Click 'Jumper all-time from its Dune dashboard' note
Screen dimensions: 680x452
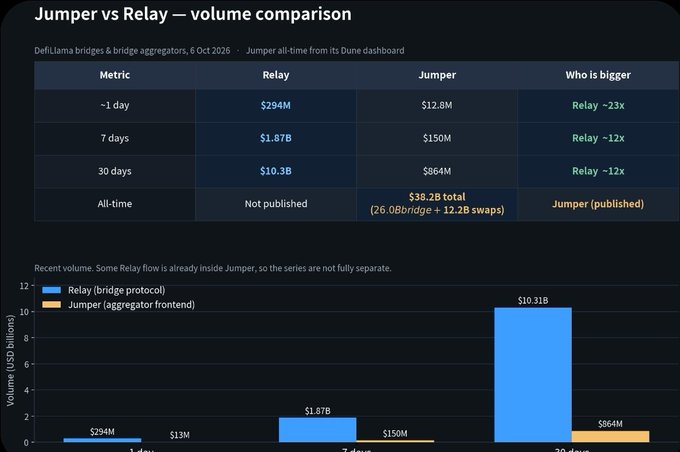325,51
